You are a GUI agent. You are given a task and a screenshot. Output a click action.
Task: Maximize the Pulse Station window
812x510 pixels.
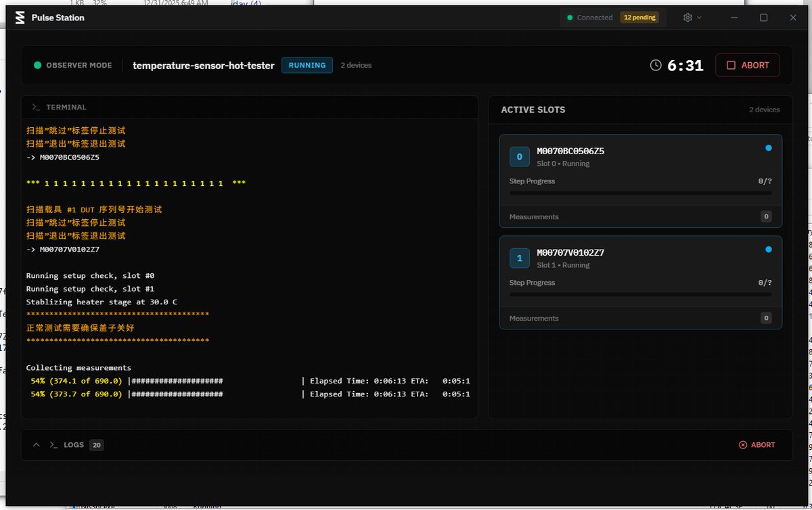tap(764, 18)
